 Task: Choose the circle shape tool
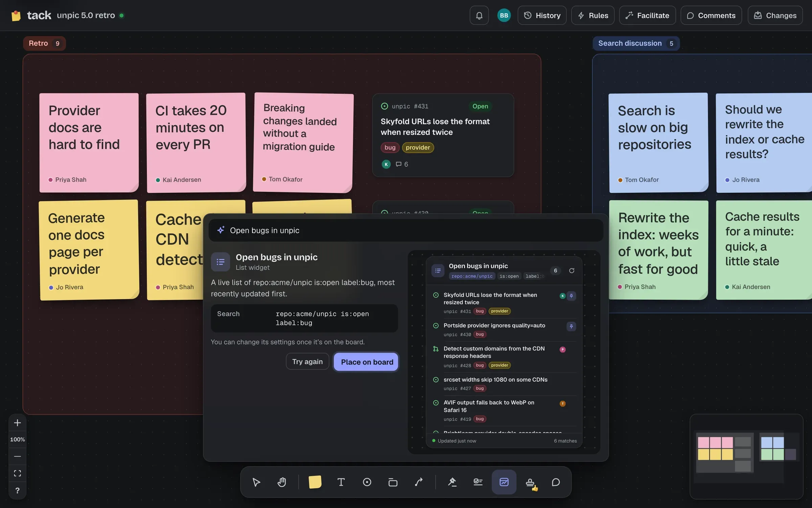point(367,482)
